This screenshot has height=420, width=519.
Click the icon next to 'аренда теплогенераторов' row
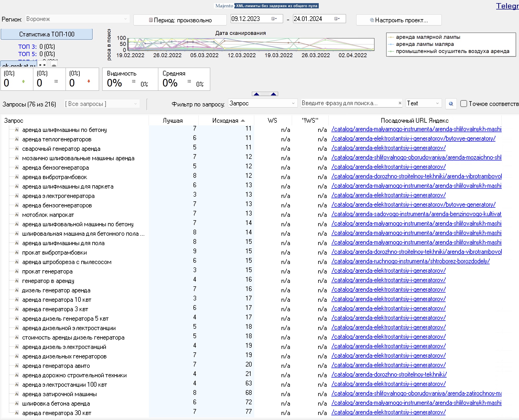17,139
